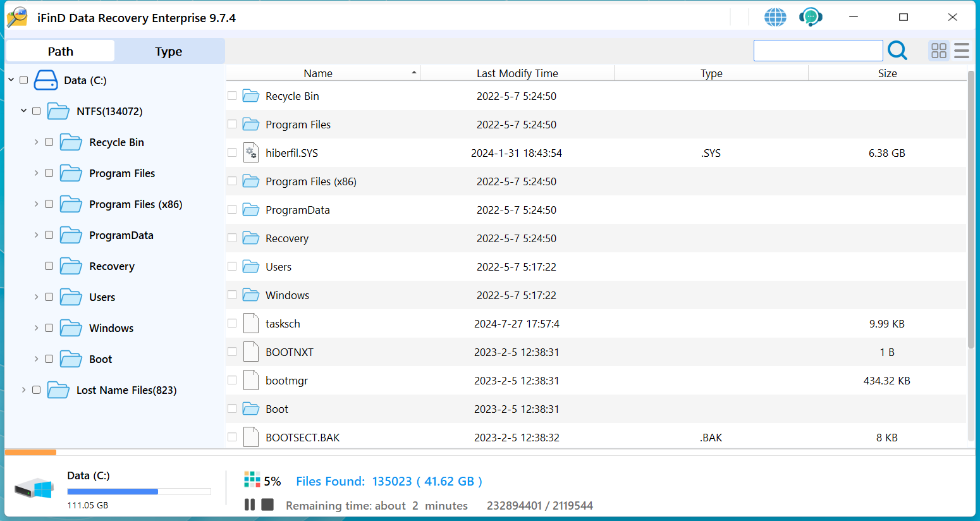Switch to thumbnail grid view

coord(939,51)
